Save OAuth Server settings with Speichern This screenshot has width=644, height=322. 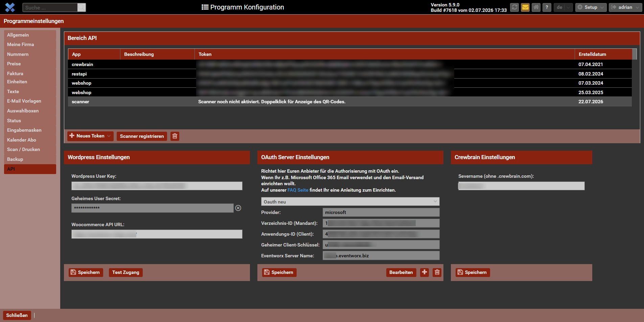coord(279,272)
